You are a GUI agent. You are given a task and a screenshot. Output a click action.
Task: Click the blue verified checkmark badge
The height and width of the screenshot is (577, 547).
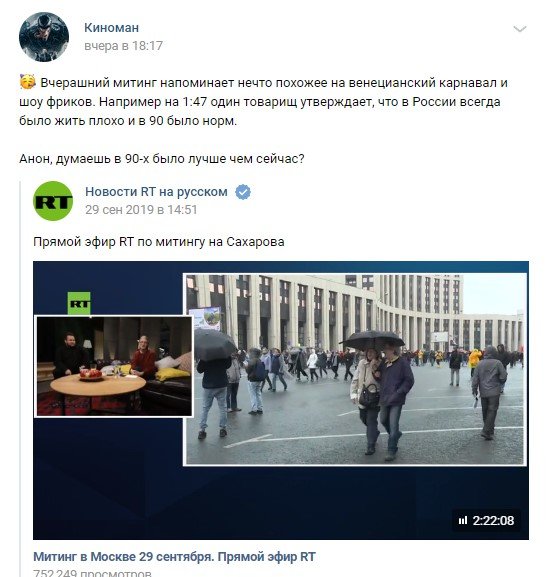pyautogui.click(x=243, y=192)
